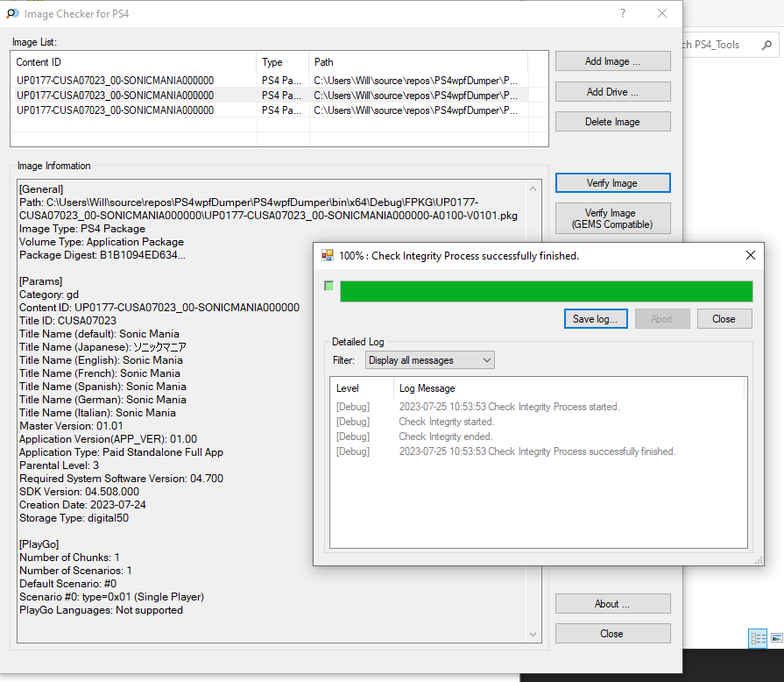Image resolution: width=784 pixels, height=682 pixels.
Task: Click the Log Message column header
Action: 569,388
